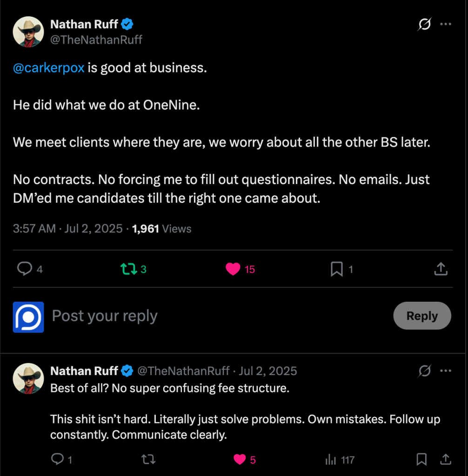The width and height of the screenshot is (468, 476).
Task: Share the main post
Action: point(441,269)
